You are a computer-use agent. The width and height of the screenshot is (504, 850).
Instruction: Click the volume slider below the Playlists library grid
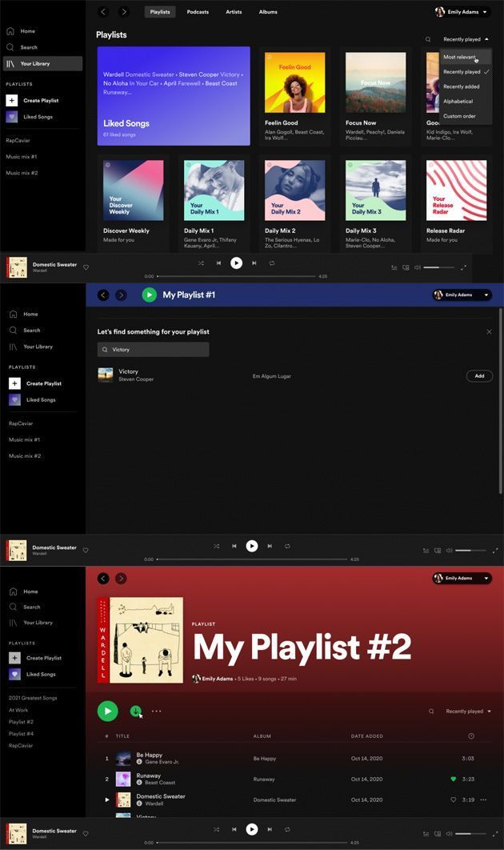coord(437,267)
